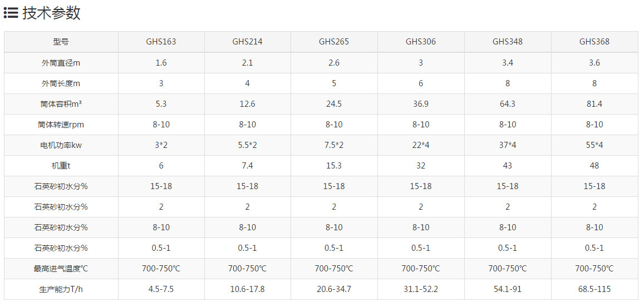Click the list icon beside 技术参数 heading

click(x=11, y=13)
